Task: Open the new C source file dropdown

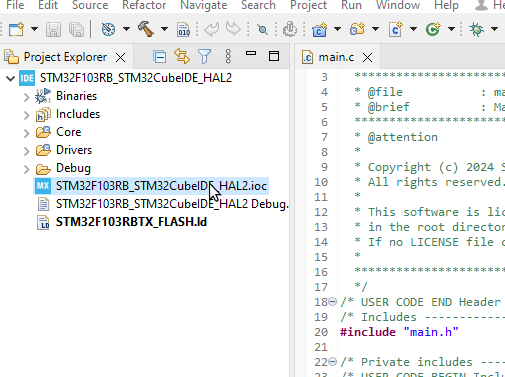Action: 413,29
